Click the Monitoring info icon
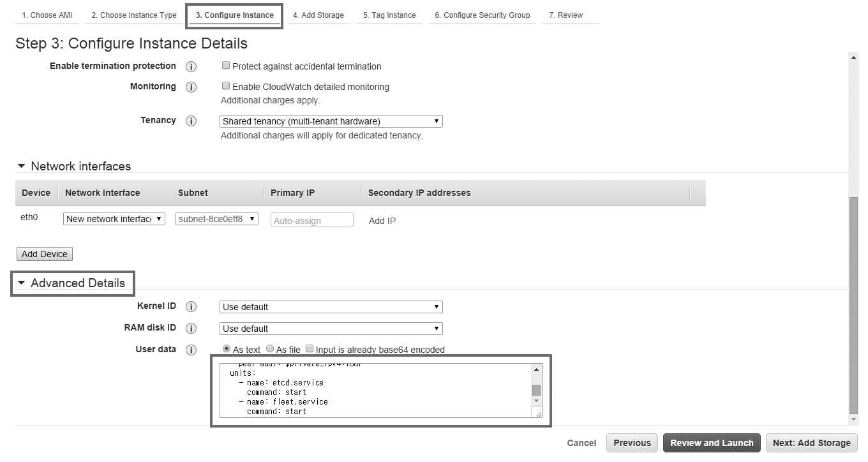The width and height of the screenshot is (868, 462). tap(191, 87)
